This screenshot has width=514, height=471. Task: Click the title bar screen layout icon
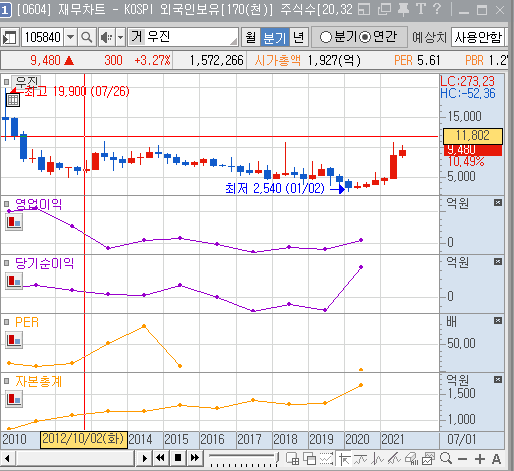pyautogui.click(x=364, y=9)
